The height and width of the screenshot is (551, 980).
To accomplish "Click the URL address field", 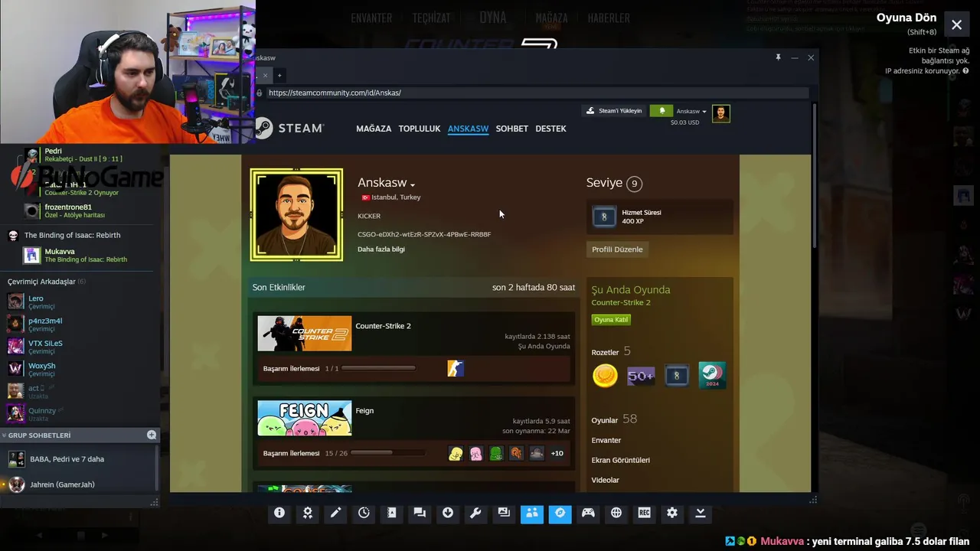I will pyautogui.click(x=537, y=93).
